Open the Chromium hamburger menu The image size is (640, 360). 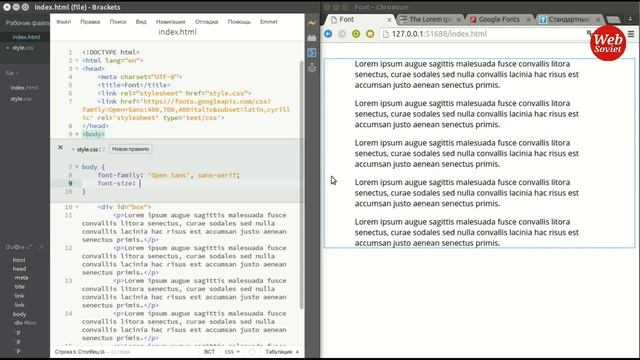coord(631,34)
